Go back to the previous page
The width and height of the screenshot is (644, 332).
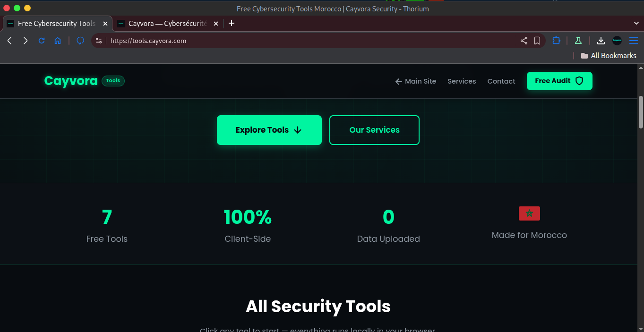click(9, 41)
